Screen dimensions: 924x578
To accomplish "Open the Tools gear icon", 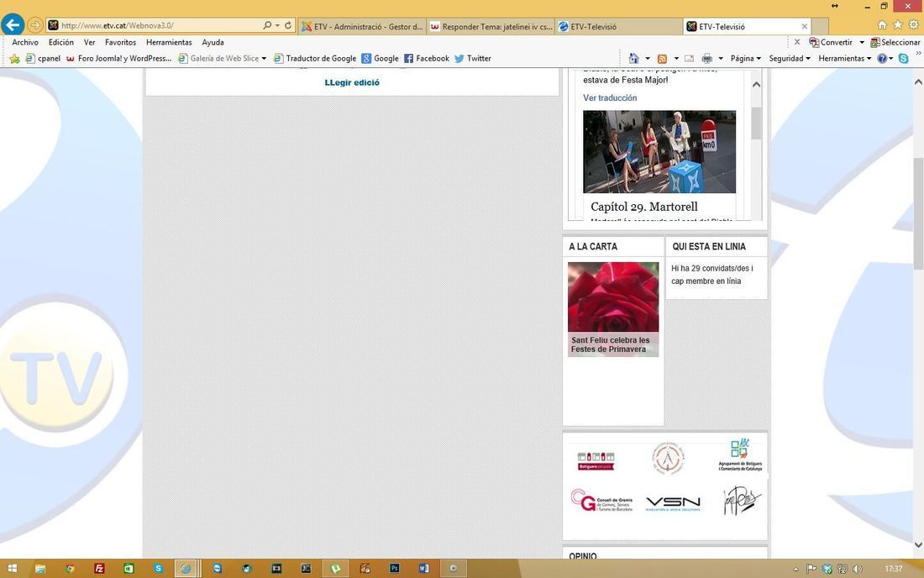I will 913,24.
